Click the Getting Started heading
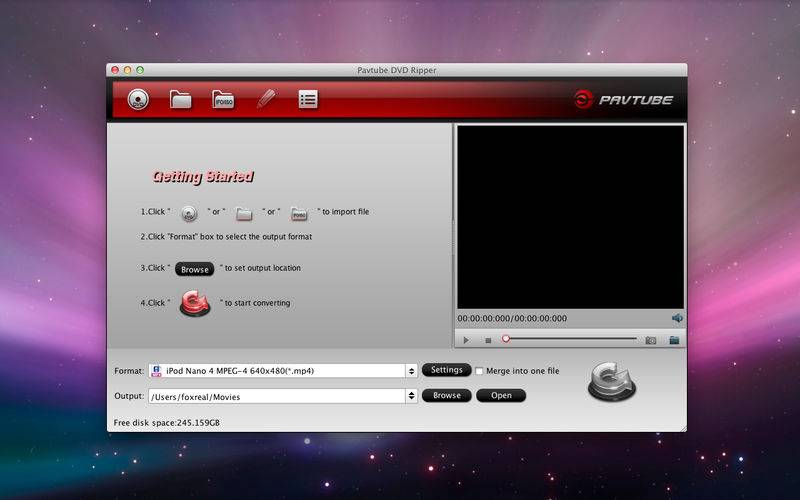Viewport: 800px width, 500px height. pyautogui.click(x=203, y=177)
